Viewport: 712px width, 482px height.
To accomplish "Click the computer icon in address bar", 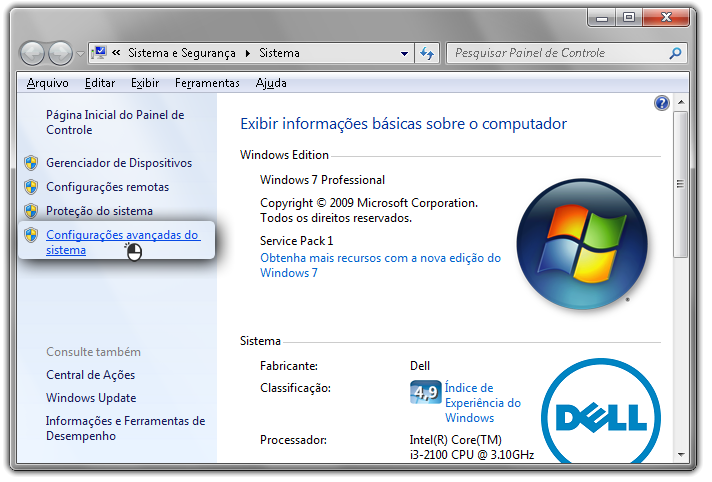I will [99, 53].
